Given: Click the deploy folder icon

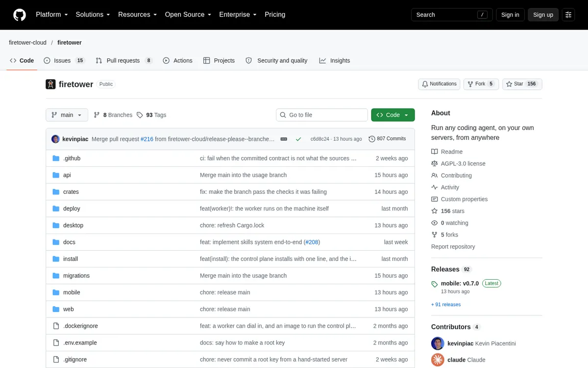Looking at the screenshot, I should (x=55, y=209).
